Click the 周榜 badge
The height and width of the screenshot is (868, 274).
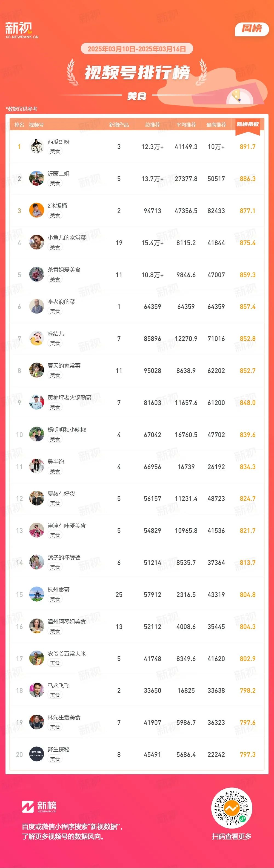coord(252,29)
